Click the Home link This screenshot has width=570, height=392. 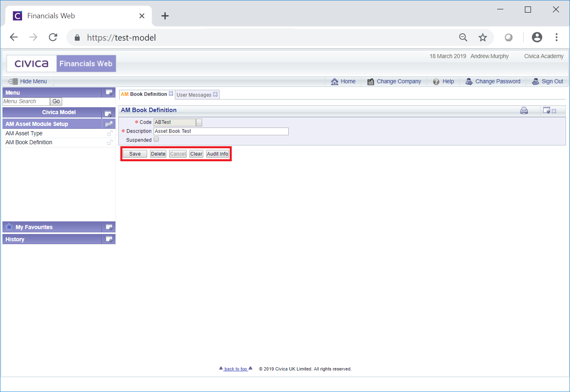click(x=348, y=81)
